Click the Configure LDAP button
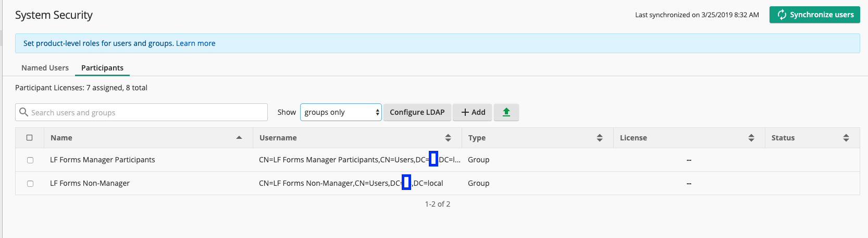Screen dimensions: 868x238 [x=417, y=112]
